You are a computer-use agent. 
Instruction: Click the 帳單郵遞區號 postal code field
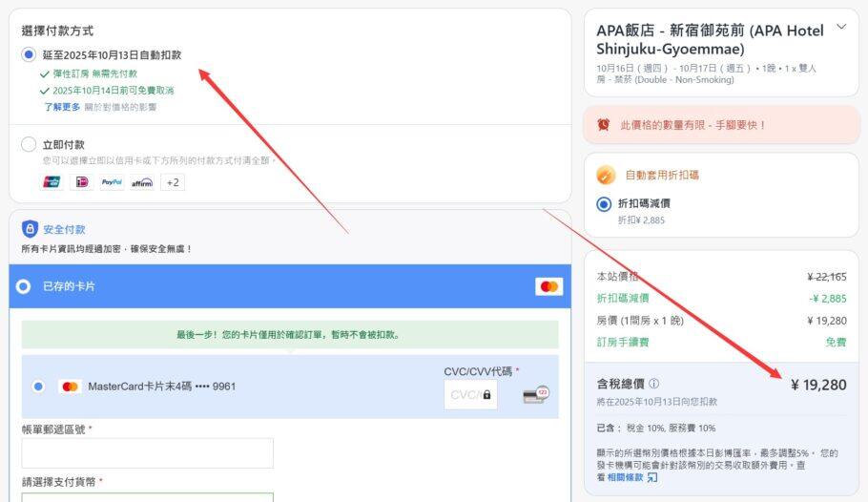click(147, 453)
